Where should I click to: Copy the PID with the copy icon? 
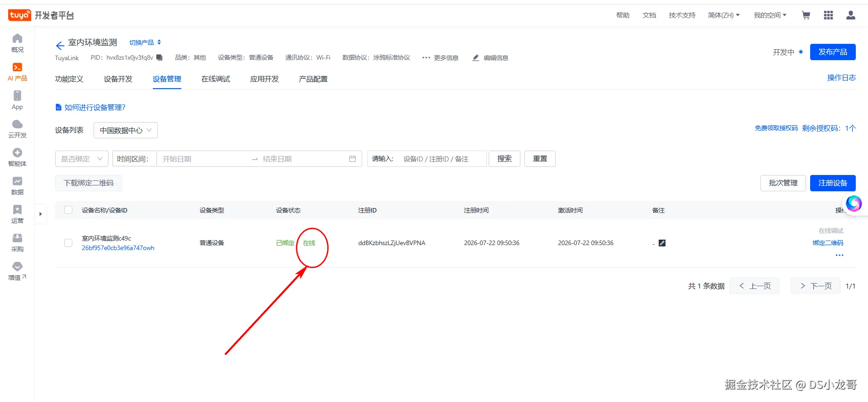(x=159, y=57)
